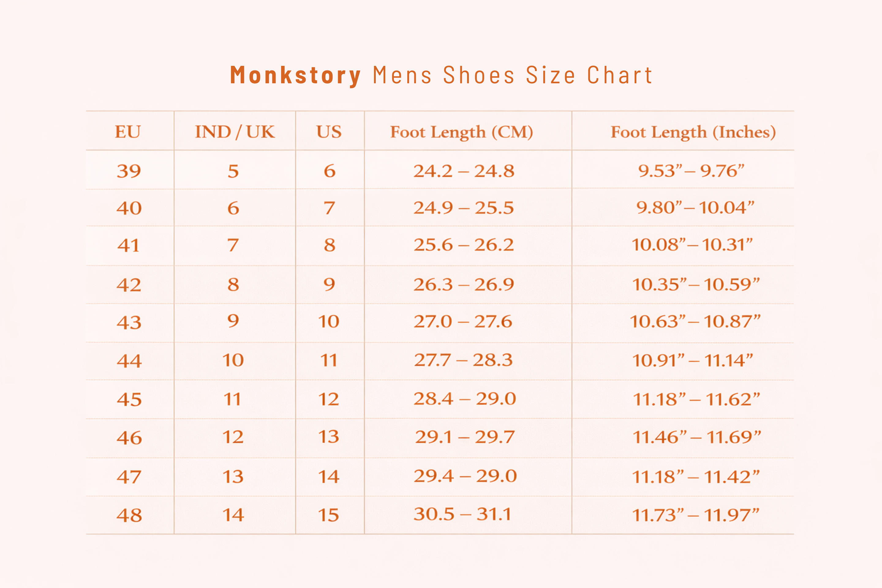The image size is (882, 588).
Task: Select EU size 39 cell
Action: coord(129,171)
